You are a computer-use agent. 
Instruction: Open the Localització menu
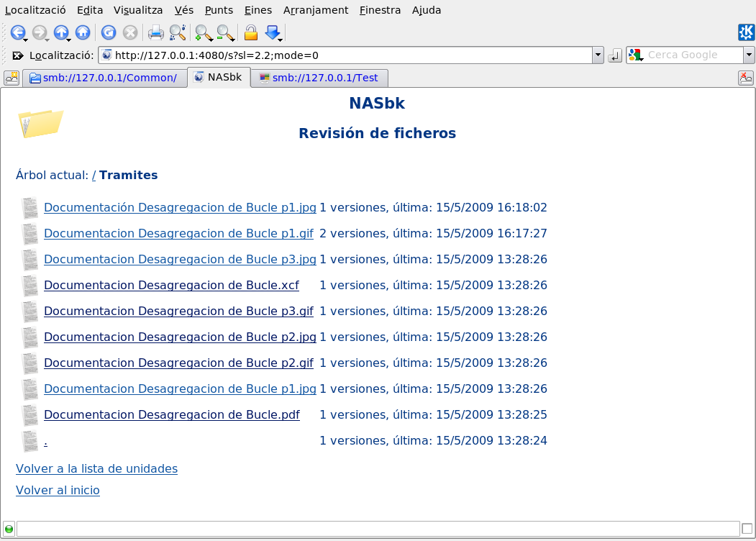click(x=35, y=10)
